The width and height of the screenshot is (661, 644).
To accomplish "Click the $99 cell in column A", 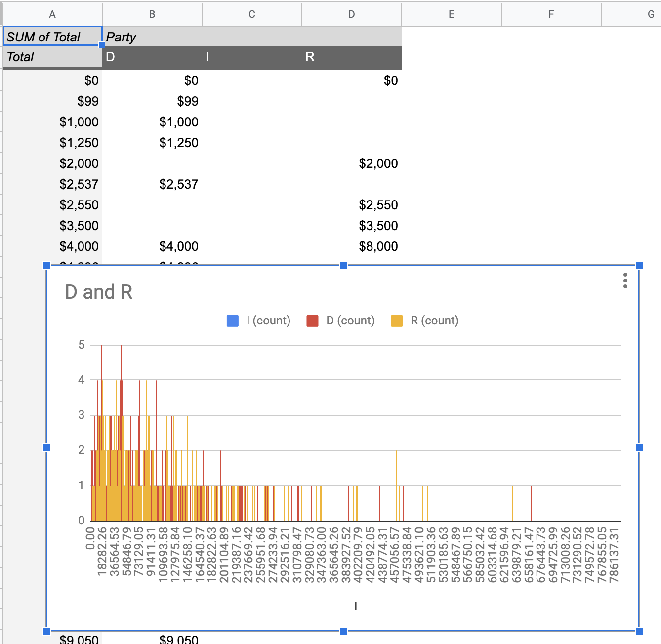I will click(x=52, y=101).
